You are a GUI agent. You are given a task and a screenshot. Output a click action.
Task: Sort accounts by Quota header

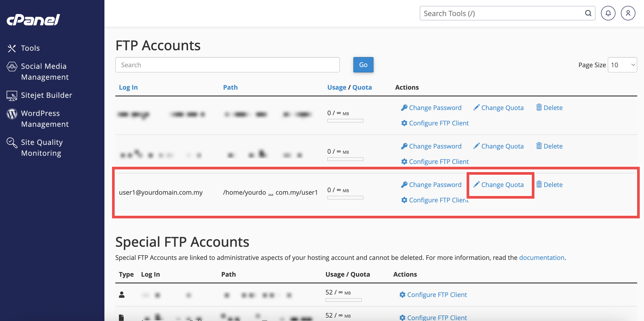pyautogui.click(x=362, y=87)
